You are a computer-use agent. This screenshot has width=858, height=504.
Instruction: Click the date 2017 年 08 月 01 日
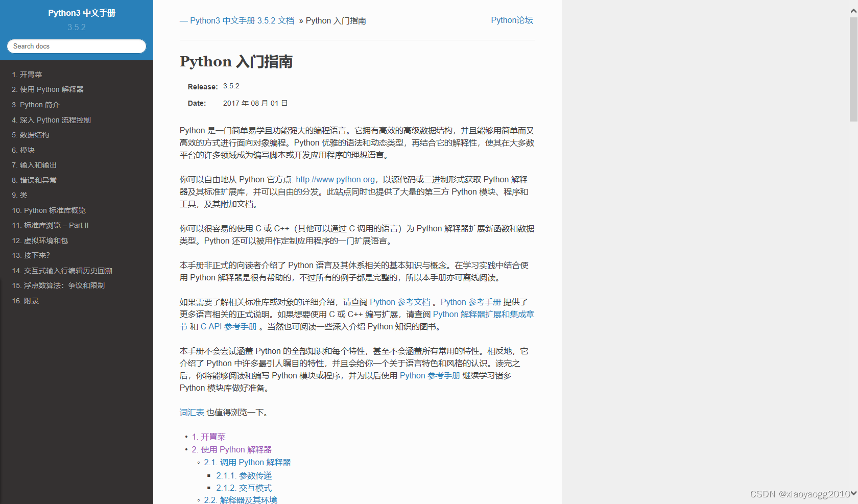pos(255,103)
